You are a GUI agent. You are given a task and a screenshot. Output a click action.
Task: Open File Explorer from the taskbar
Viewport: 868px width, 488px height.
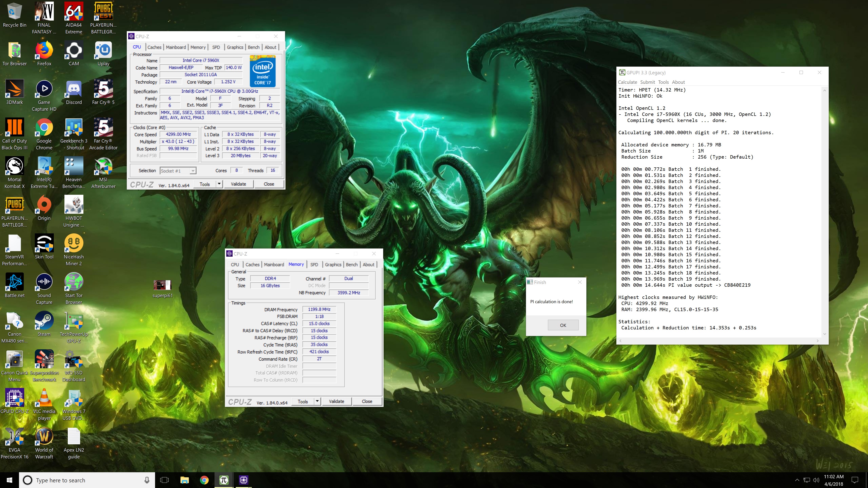click(x=184, y=480)
